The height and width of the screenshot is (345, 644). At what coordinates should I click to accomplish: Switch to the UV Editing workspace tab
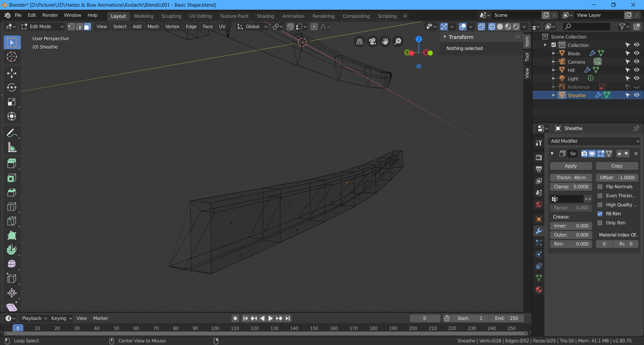click(201, 16)
